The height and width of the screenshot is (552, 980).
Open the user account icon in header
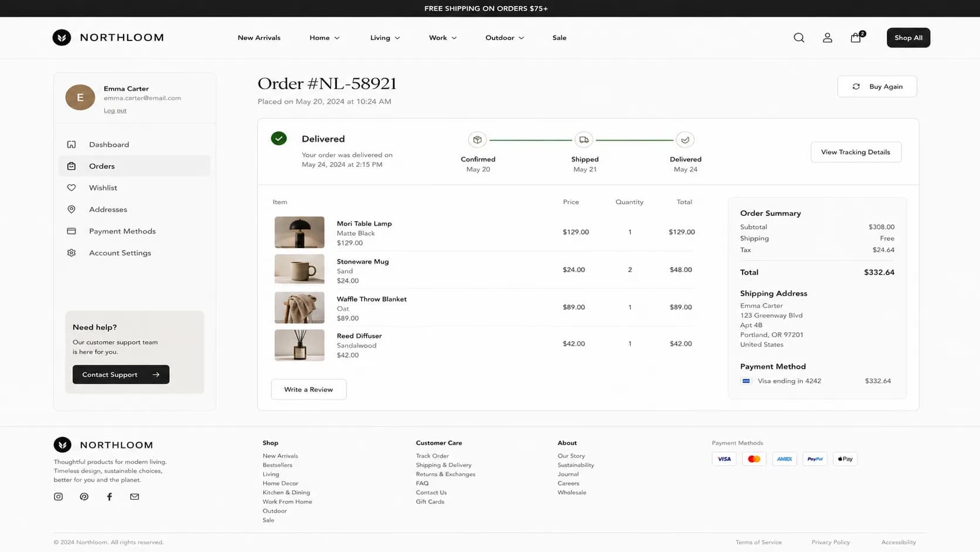tap(828, 38)
